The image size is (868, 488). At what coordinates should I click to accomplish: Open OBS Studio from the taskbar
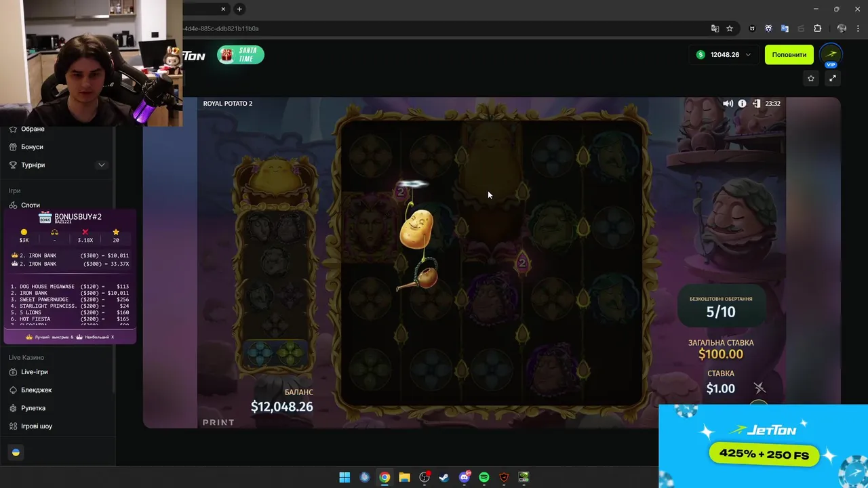pyautogui.click(x=425, y=477)
